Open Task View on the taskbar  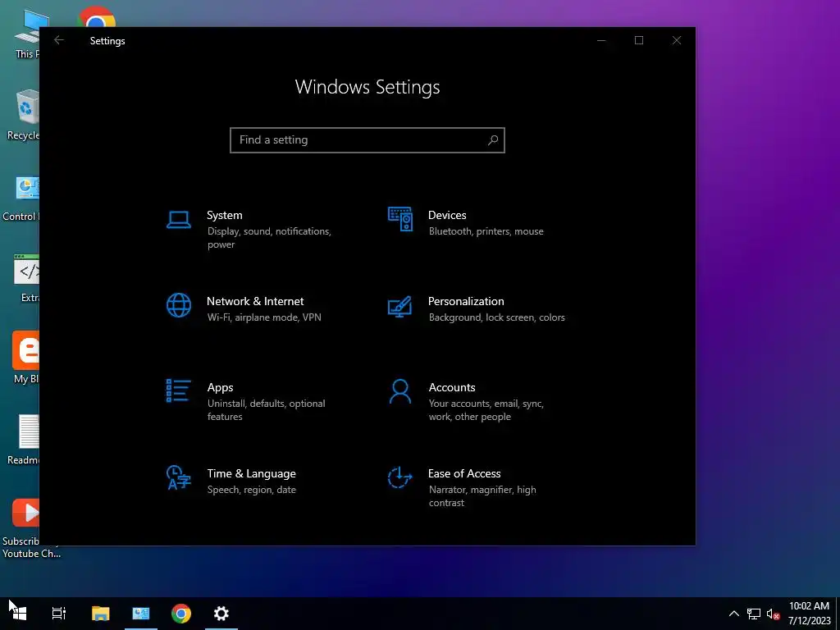coord(59,613)
